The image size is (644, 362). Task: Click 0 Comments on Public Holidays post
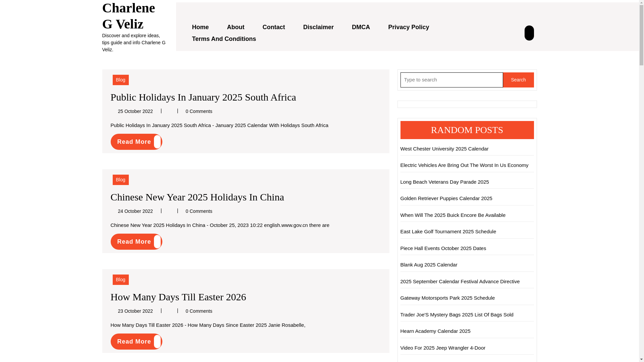[199, 111]
